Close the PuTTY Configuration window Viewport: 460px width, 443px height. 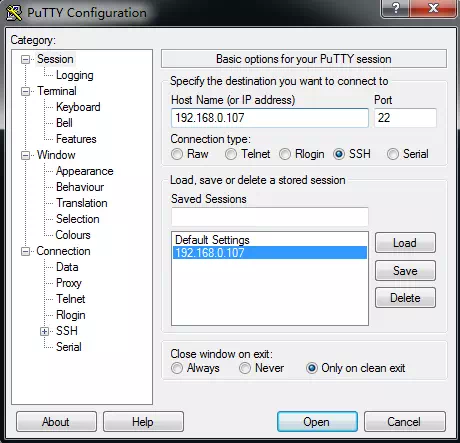pyautogui.click(x=433, y=7)
